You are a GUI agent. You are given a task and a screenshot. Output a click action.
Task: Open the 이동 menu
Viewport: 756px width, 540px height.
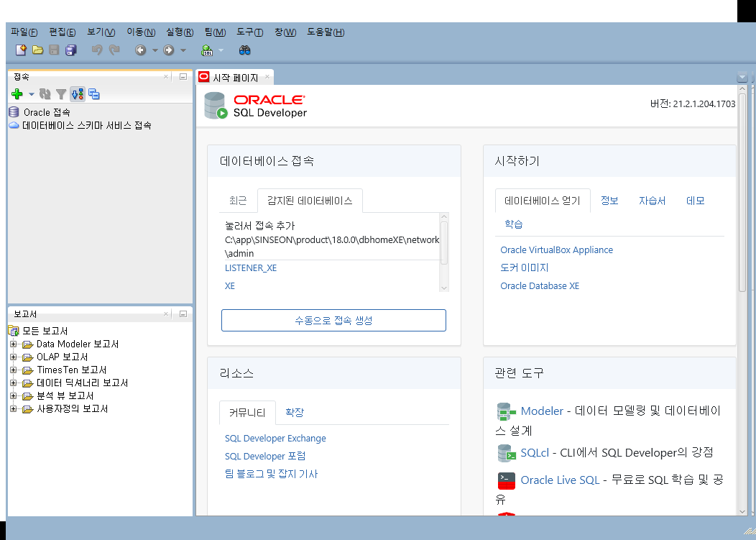(141, 32)
